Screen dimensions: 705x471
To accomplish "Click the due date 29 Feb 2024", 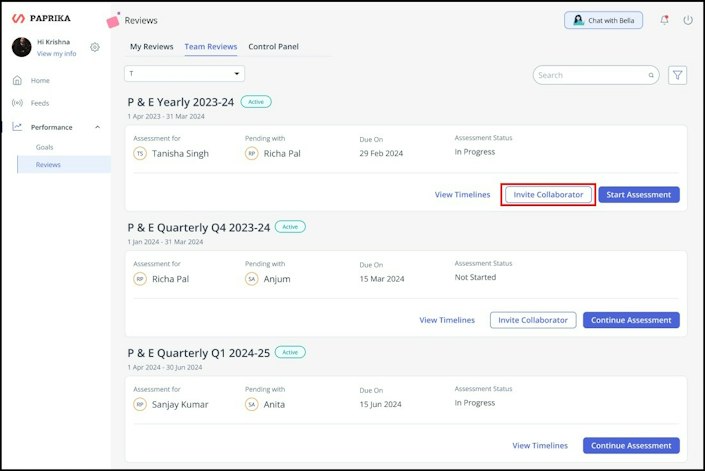I will tap(381, 153).
